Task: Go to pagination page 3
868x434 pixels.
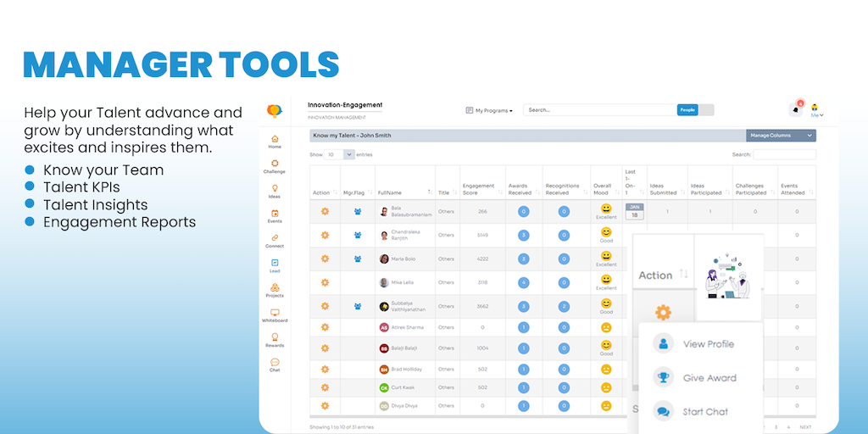Action: point(776,427)
